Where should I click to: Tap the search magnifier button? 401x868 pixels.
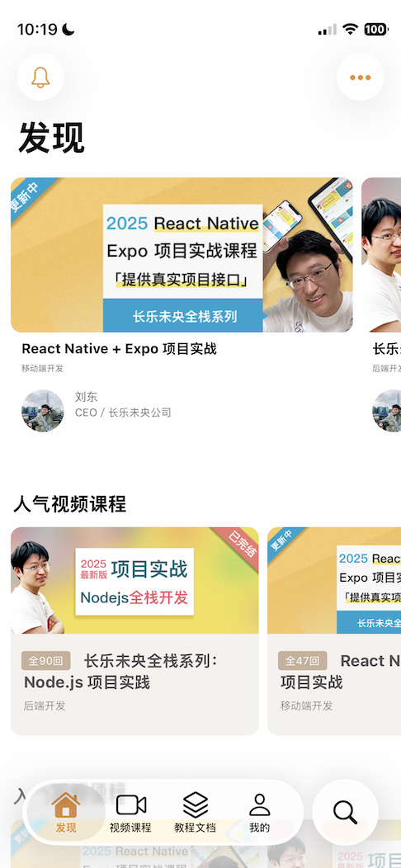345,812
